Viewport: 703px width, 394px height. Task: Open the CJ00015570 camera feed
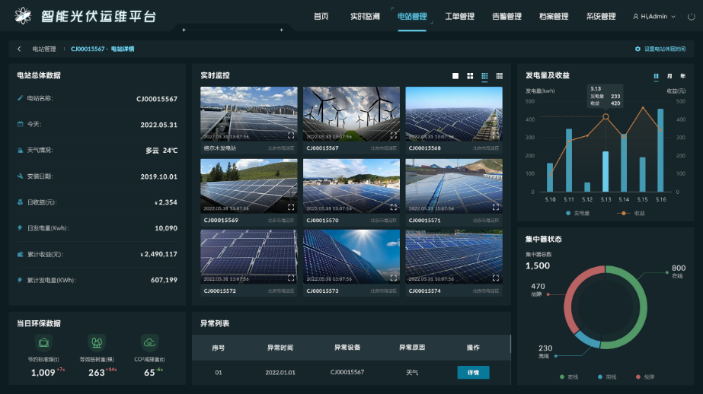(x=352, y=186)
